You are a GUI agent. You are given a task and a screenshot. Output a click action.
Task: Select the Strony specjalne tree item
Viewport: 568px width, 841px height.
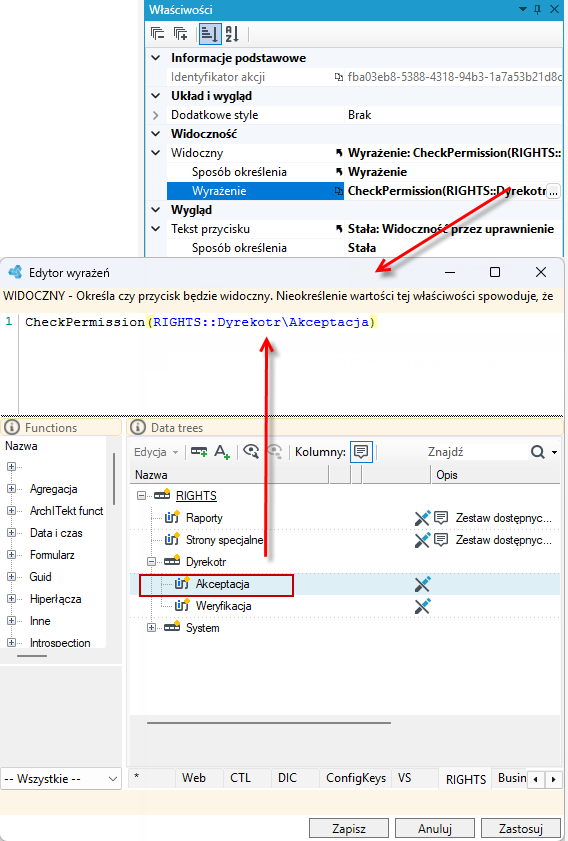tap(224, 540)
